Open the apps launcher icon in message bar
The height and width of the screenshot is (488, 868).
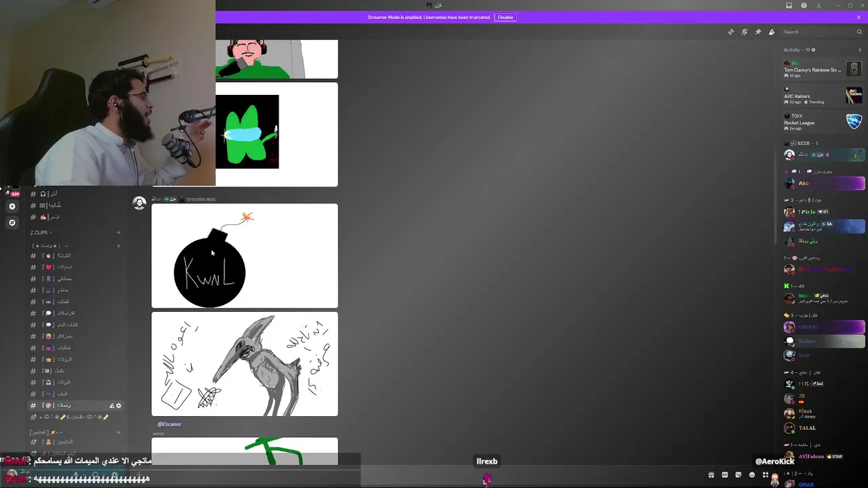tap(766, 474)
